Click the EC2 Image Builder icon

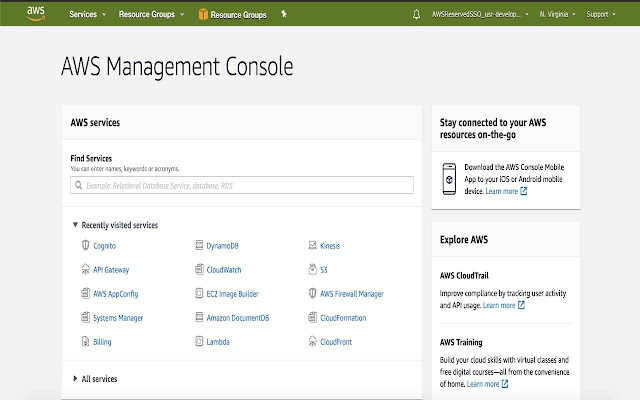pyautogui.click(x=199, y=293)
